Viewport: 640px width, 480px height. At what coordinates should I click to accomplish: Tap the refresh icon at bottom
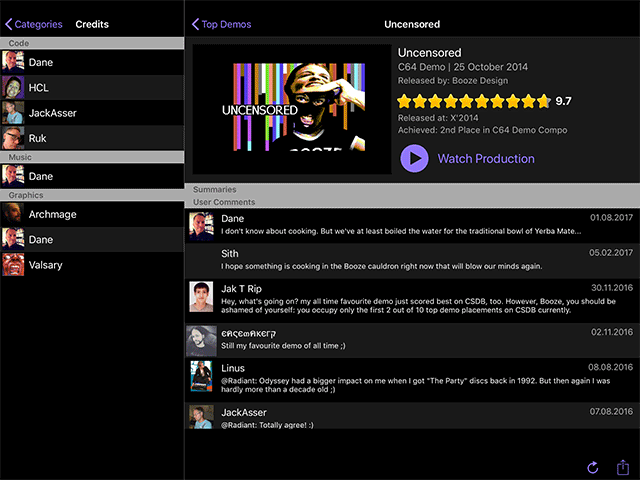click(x=593, y=467)
